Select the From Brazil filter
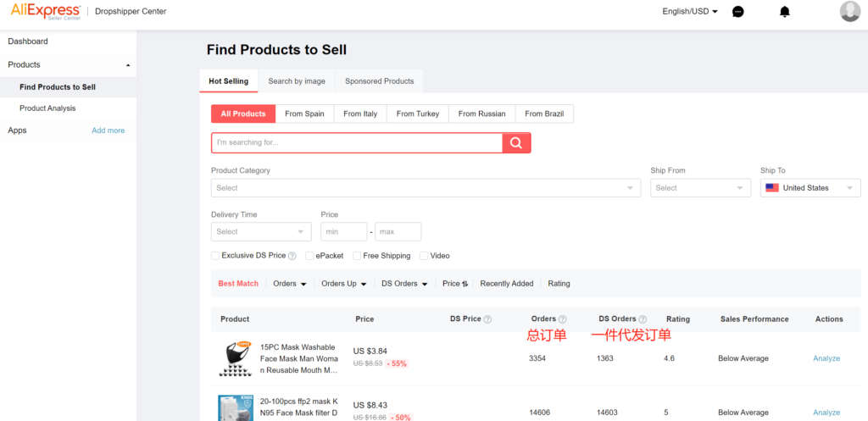868x421 pixels. click(544, 114)
